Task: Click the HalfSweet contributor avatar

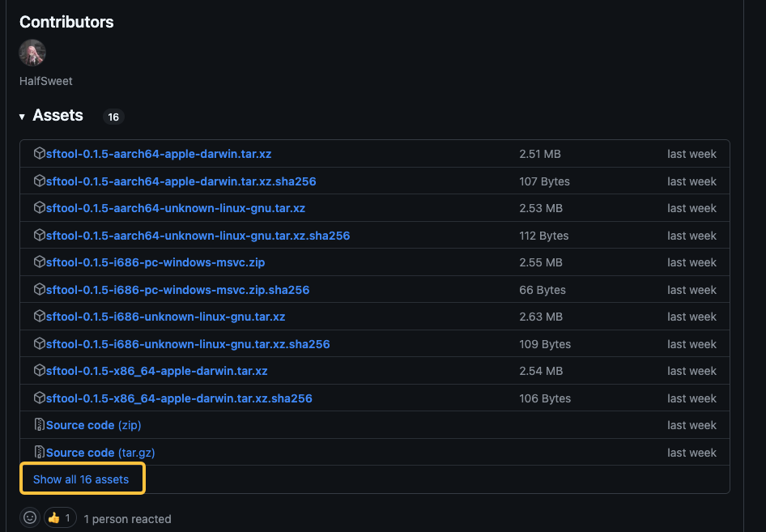Action: [x=32, y=53]
